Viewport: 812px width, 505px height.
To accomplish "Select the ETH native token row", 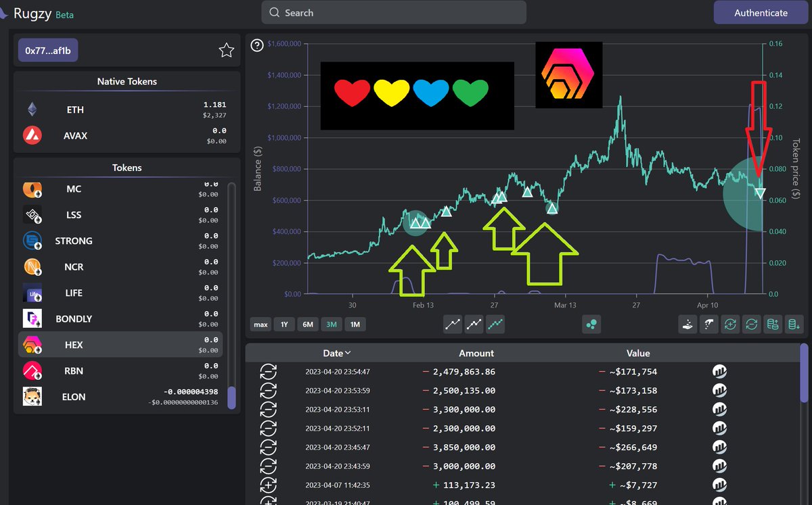I will [127, 110].
